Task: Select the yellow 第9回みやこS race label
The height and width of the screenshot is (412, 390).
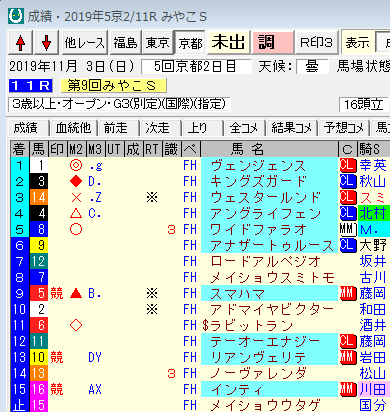Action: click(x=113, y=86)
